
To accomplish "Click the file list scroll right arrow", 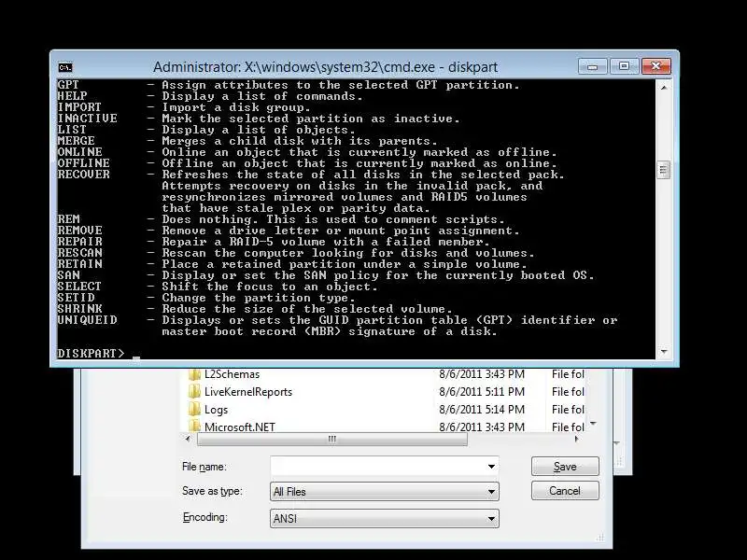I will pos(577,439).
